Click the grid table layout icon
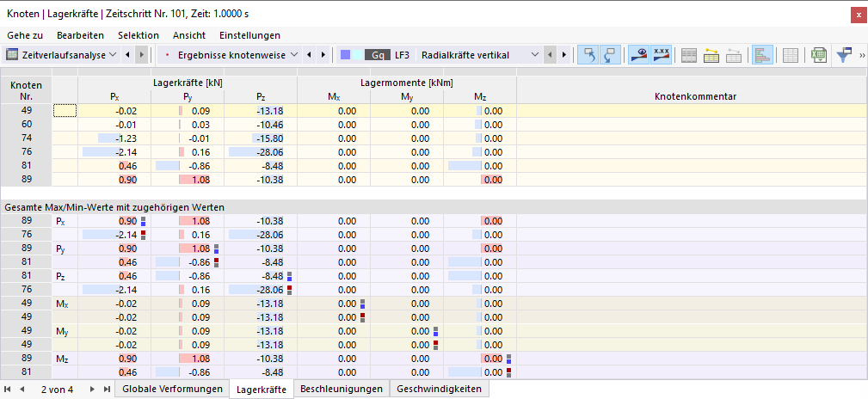This screenshot has height=399, width=868. (791, 55)
